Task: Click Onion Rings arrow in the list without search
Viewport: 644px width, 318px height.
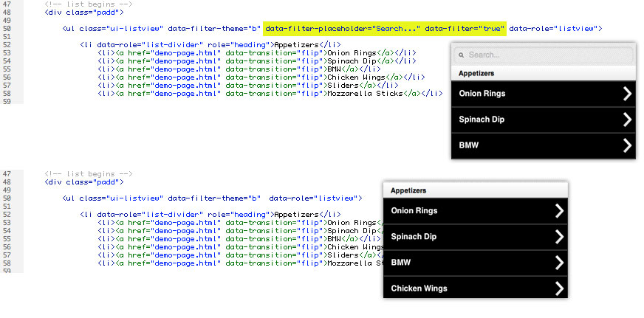Action: point(559,210)
